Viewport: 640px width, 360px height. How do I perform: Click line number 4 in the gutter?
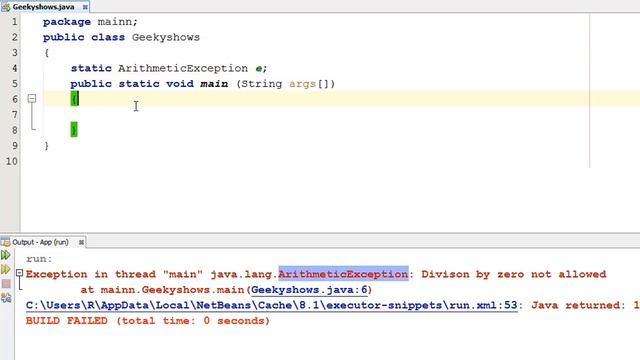coord(14,68)
